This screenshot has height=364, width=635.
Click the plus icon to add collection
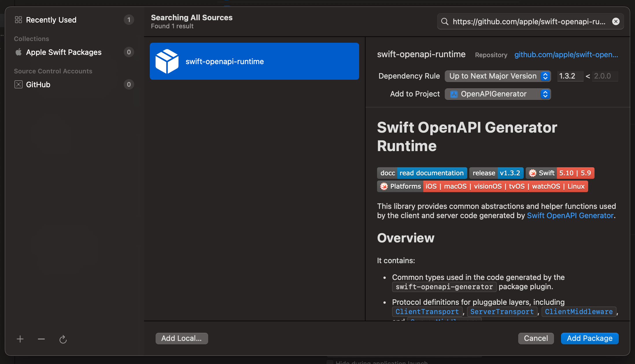20,339
